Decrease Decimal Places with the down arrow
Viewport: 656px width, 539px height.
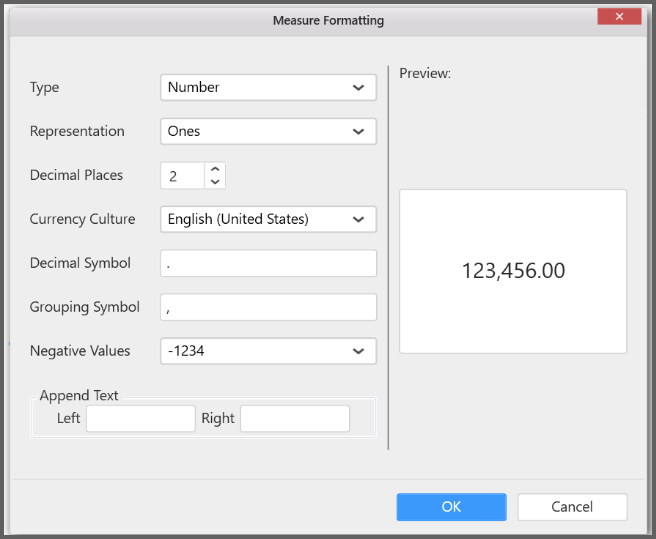(x=215, y=182)
